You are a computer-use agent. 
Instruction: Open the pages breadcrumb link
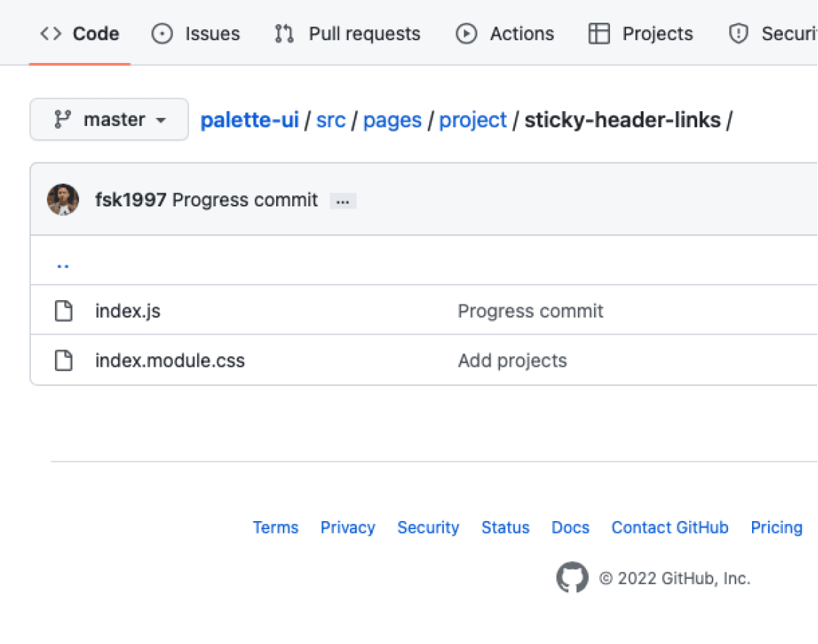point(393,120)
